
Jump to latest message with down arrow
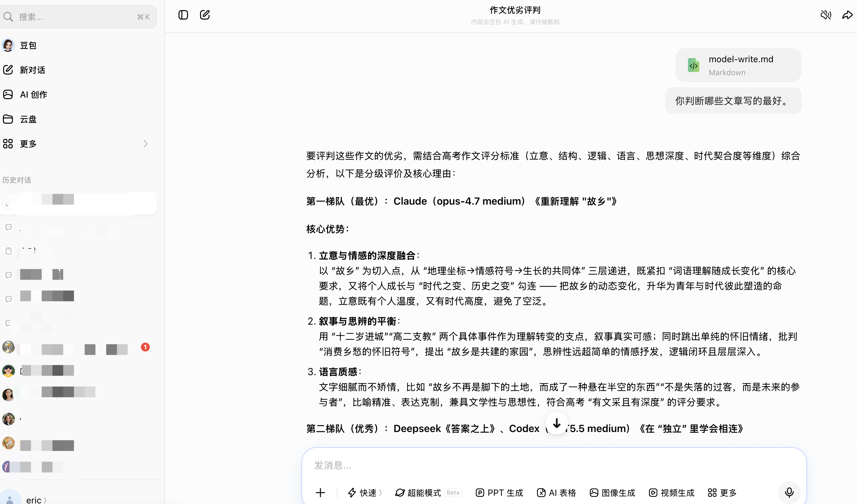(557, 423)
